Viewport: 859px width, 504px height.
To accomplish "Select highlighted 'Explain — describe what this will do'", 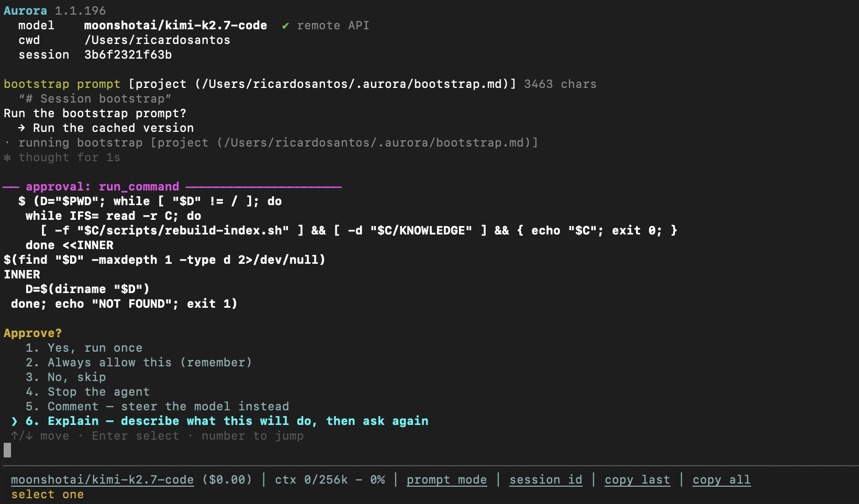I will coord(227,421).
